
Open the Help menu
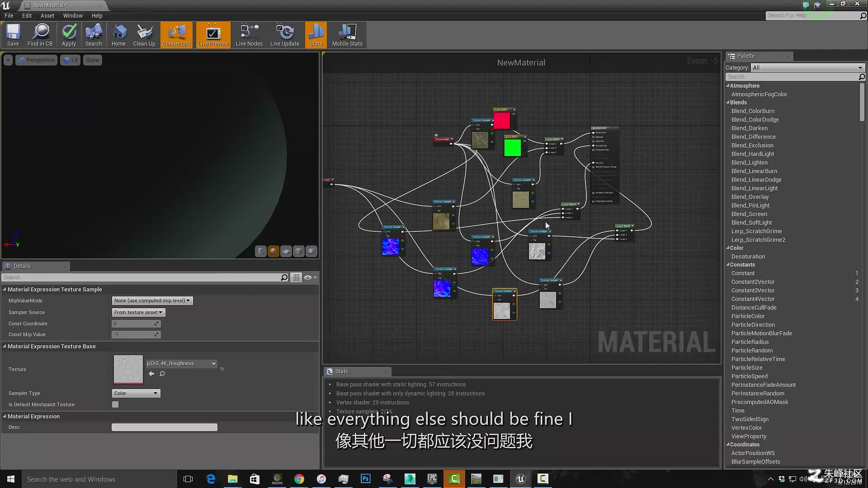coord(97,15)
